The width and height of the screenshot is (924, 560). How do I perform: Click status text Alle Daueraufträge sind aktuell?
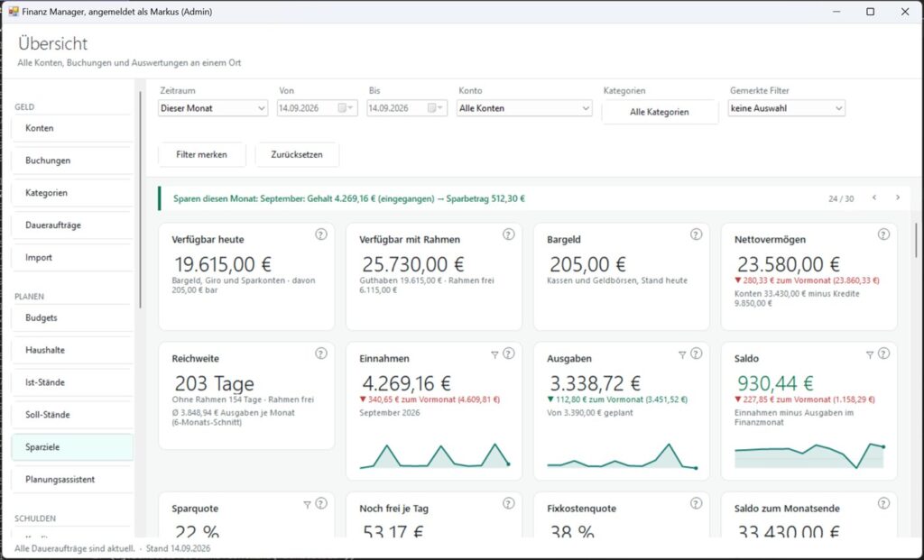point(75,548)
